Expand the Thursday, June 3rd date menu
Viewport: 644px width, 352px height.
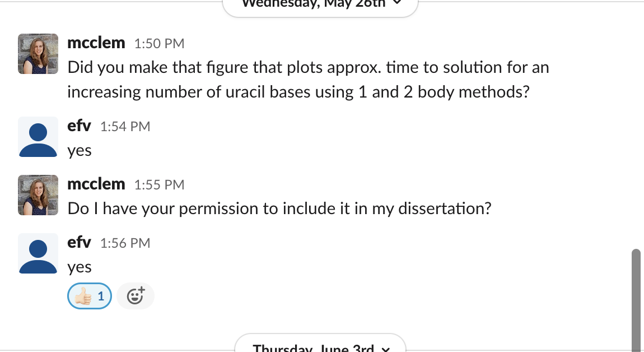(x=320, y=345)
